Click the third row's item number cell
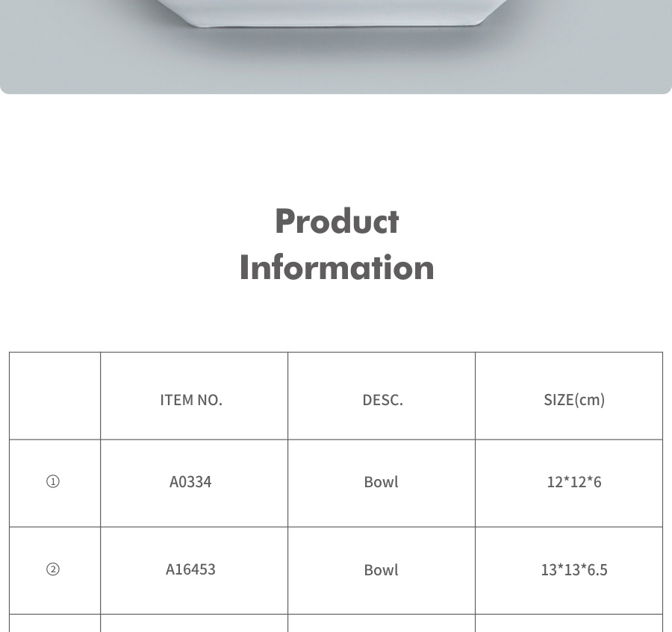Screen dimensions: 672x632 click(x=194, y=624)
